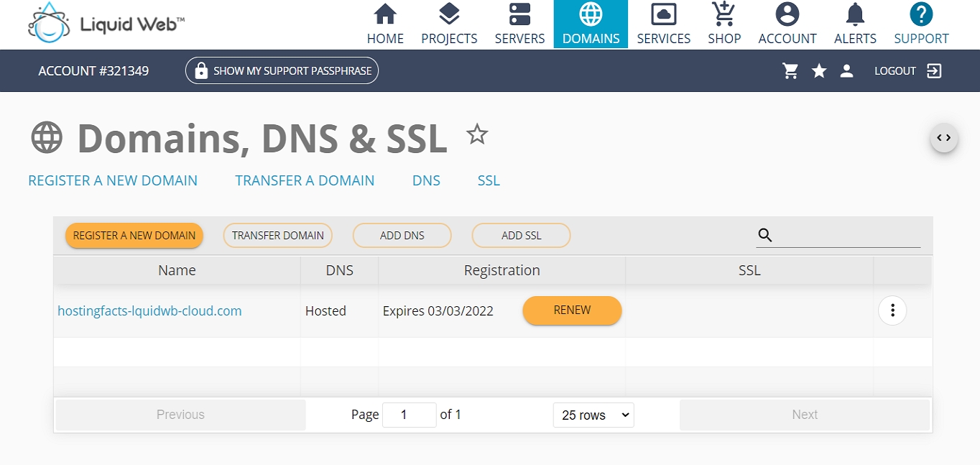View Alerts bell in navigation
980x465 pixels.
[x=855, y=24]
